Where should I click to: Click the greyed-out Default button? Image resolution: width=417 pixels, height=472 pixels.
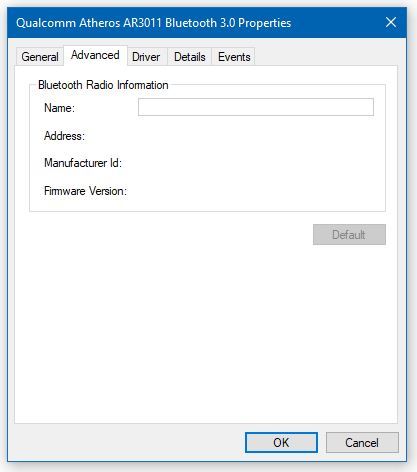[x=349, y=235]
